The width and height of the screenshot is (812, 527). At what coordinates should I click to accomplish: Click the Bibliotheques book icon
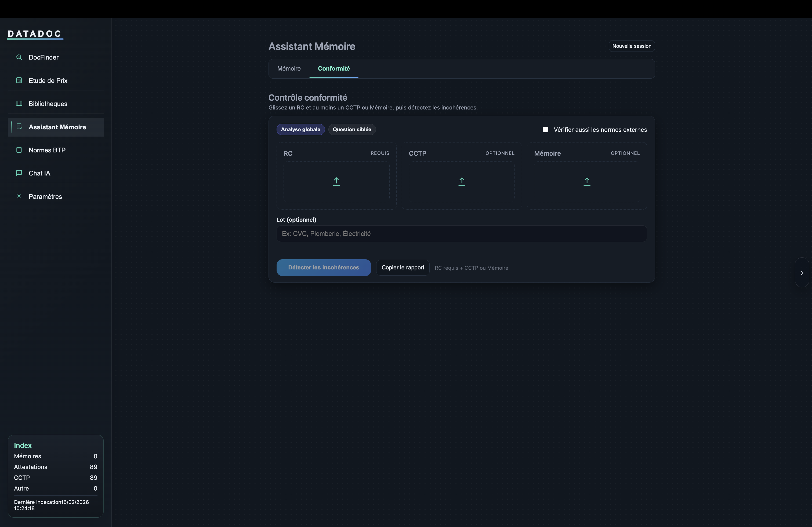[x=19, y=104]
